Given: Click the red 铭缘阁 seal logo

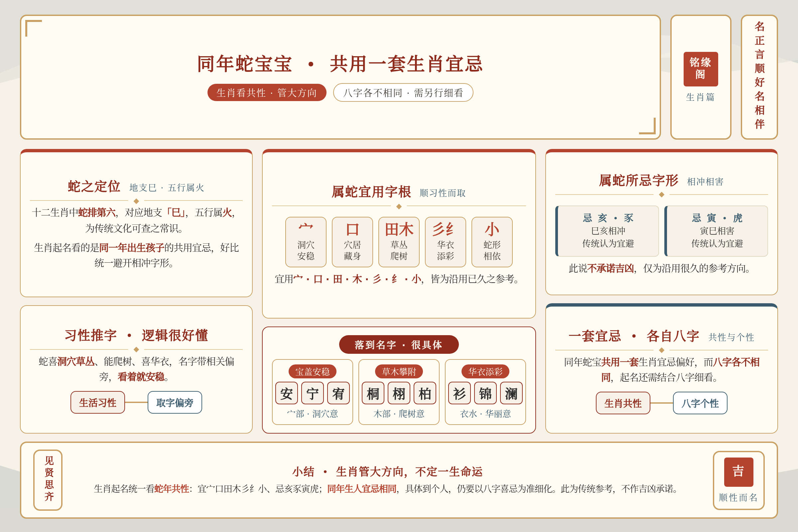Looking at the screenshot, I should coord(701,69).
